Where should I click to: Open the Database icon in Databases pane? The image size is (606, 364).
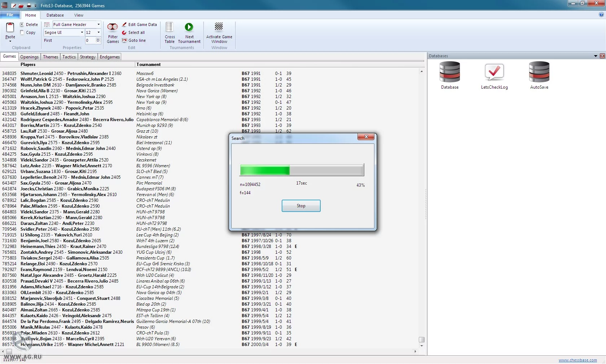(x=449, y=75)
